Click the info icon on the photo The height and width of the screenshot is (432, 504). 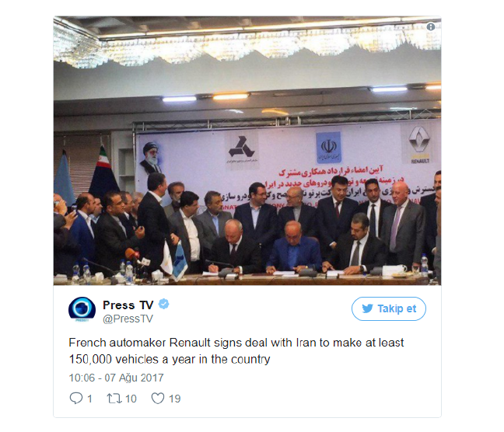(x=430, y=27)
